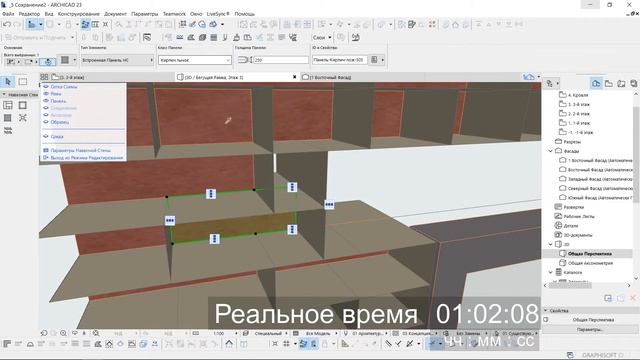Select Разрезы in Navigator tree
The width and height of the screenshot is (640, 360).
pos(571,142)
